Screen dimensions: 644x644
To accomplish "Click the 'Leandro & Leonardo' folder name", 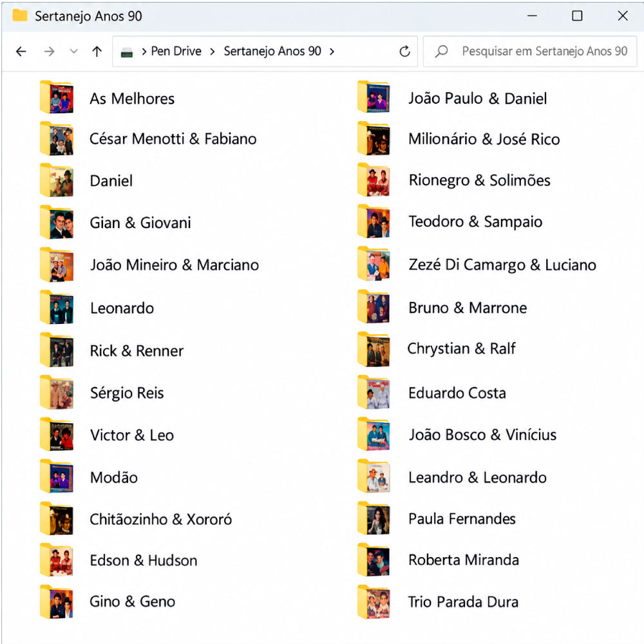I will 478,478.
